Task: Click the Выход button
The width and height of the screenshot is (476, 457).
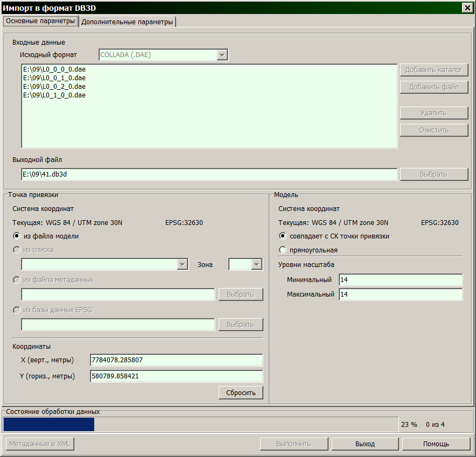Action: tap(365, 444)
